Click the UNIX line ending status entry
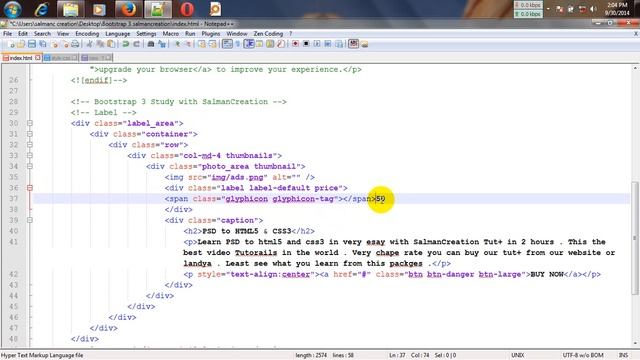 [518, 356]
